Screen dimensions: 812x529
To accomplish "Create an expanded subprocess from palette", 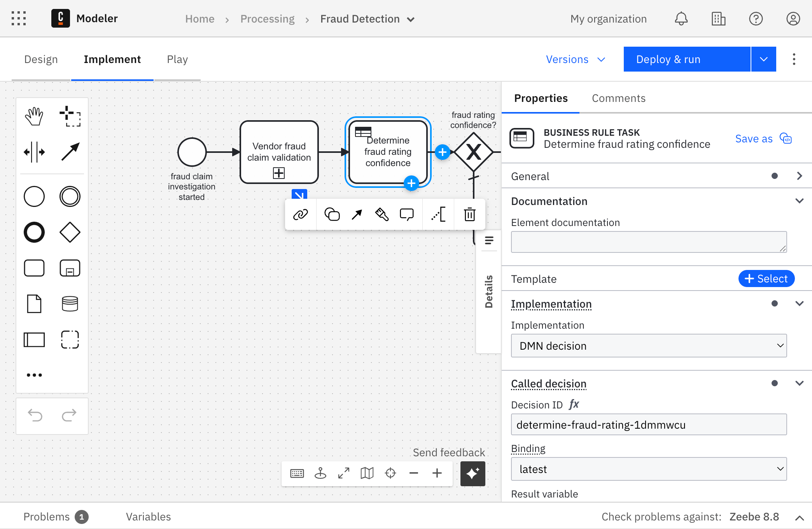I will pos(70,268).
